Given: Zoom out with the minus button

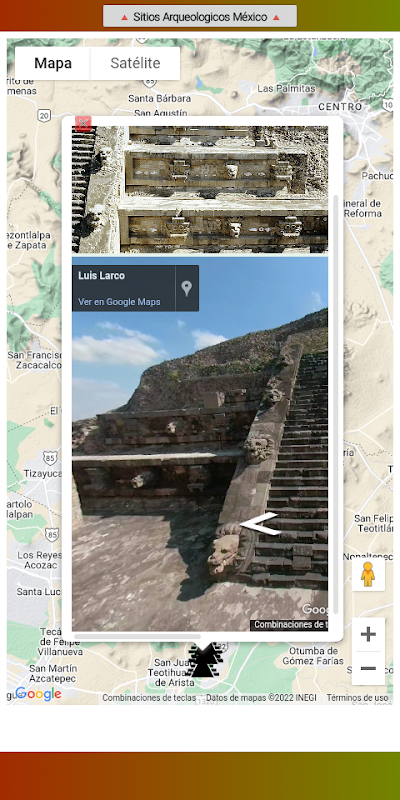Looking at the screenshot, I should point(368,668).
